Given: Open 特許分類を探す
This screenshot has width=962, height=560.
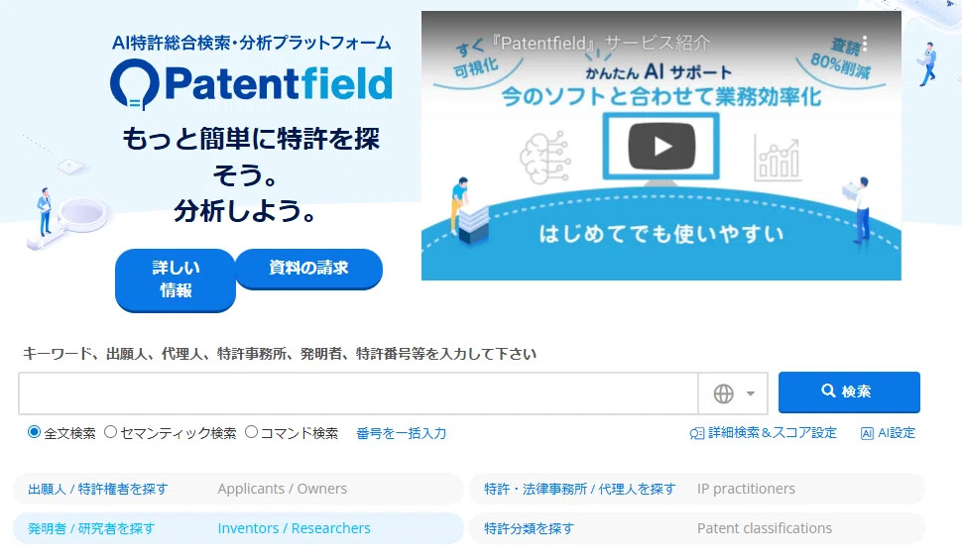Looking at the screenshot, I should point(529,528).
